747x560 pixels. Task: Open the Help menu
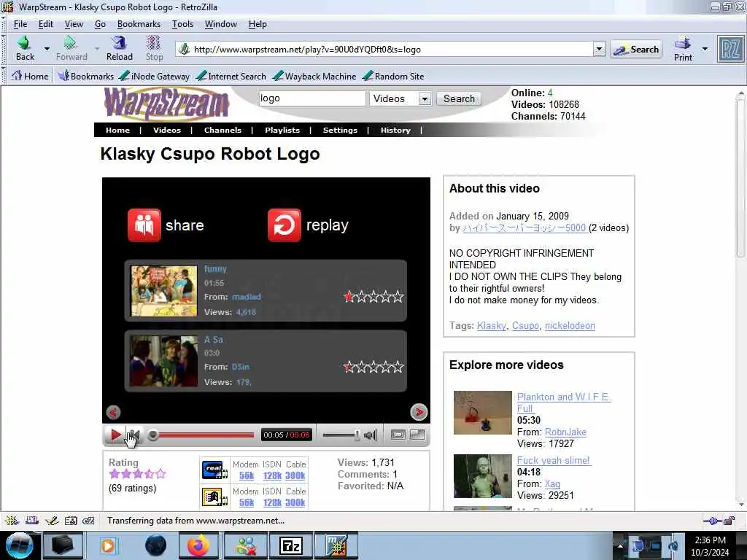tap(258, 24)
